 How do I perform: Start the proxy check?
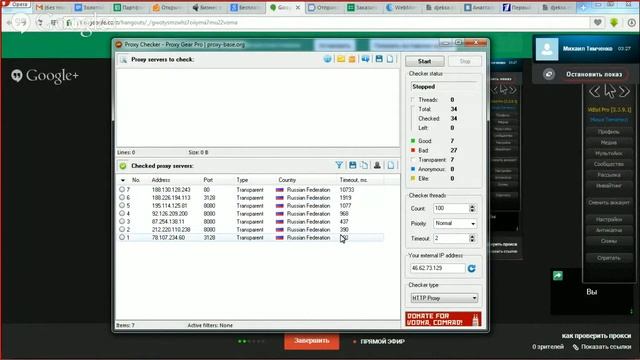click(424, 61)
